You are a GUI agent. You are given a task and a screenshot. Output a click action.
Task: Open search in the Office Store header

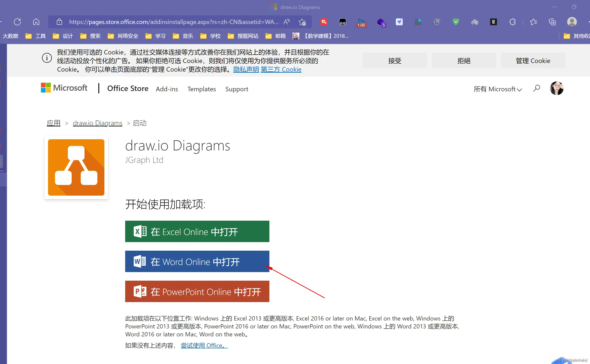[537, 88]
